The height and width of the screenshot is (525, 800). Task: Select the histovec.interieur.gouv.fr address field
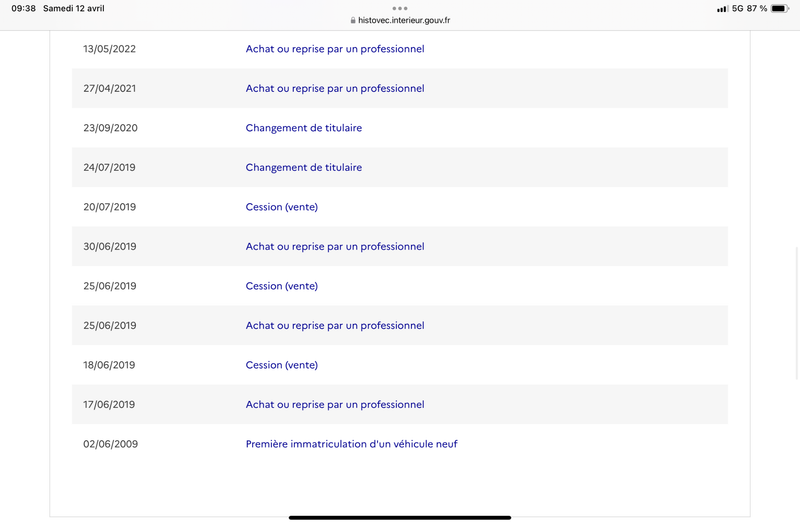400,20
